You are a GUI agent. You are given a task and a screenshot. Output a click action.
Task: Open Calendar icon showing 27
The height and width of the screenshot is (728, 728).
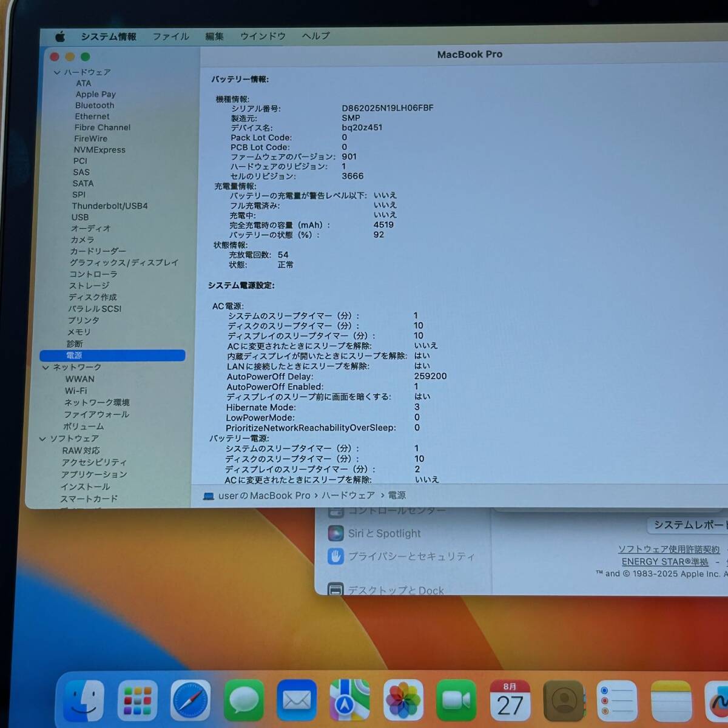click(x=510, y=700)
